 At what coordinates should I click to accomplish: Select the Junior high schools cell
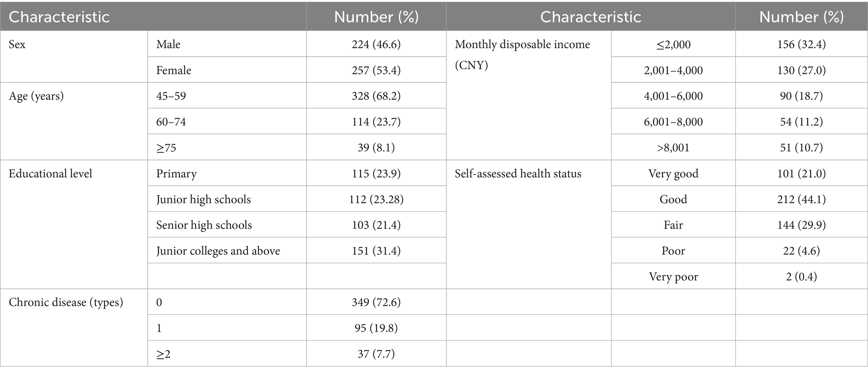[203, 199]
